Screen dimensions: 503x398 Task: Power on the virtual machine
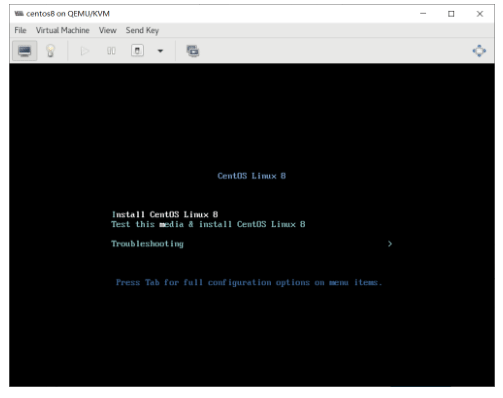(x=85, y=51)
